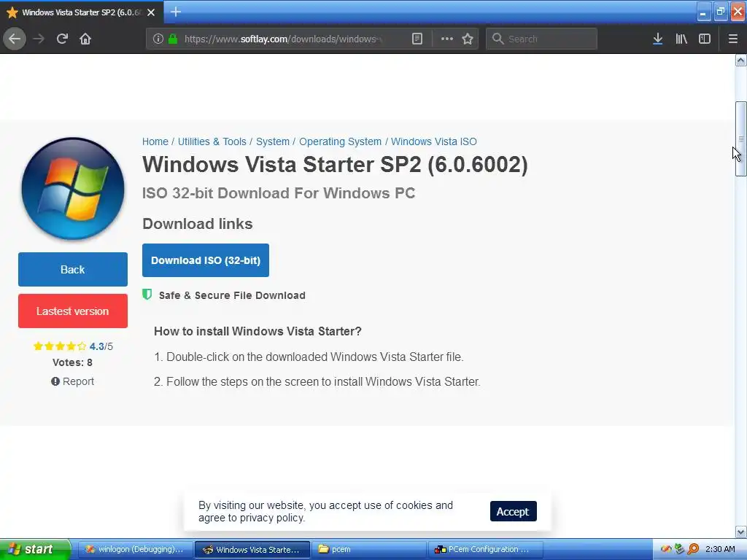Open the Windows Vista ISO breadcrumb

[434, 142]
